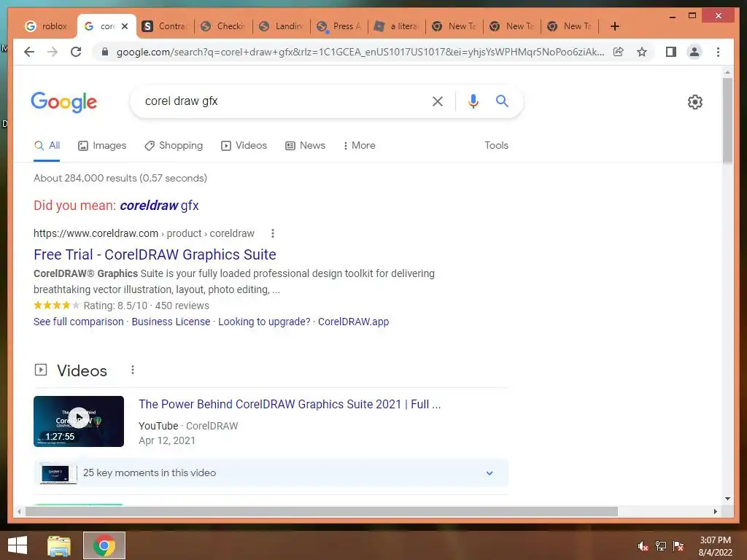Select the Videos search filter
The image size is (747, 560).
(244, 146)
